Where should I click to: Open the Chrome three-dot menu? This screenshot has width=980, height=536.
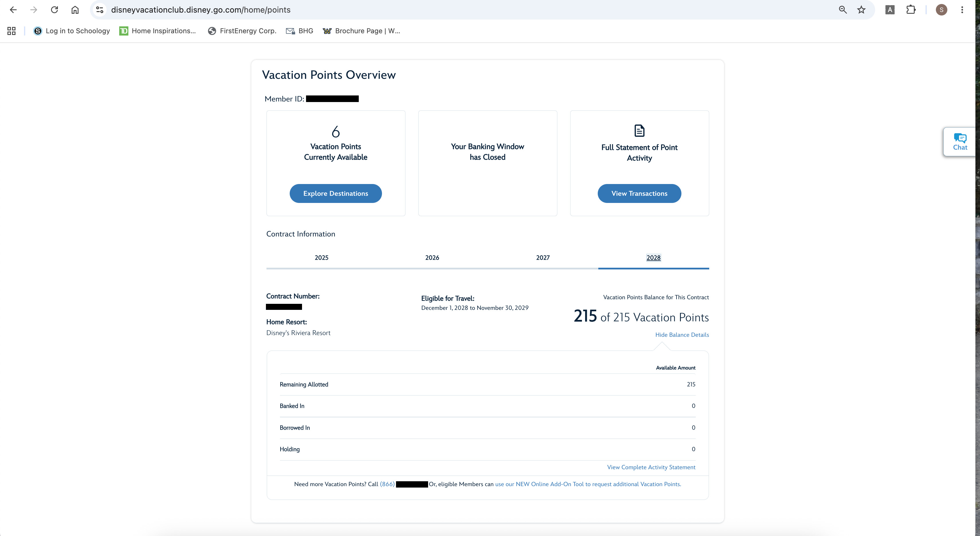(x=962, y=10)
